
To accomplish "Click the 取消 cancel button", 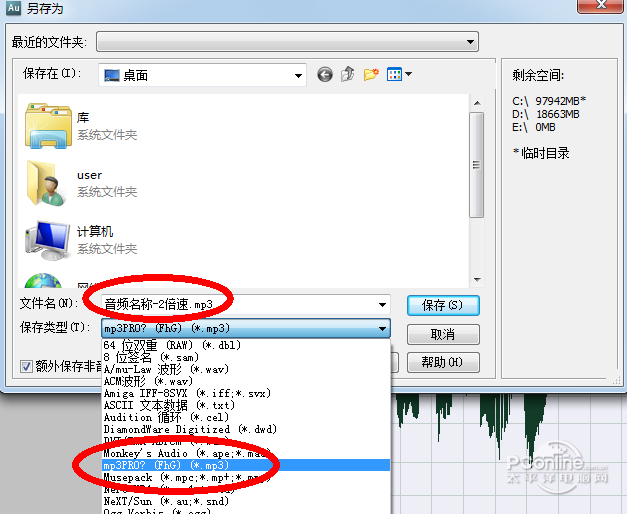I will pyautogui.click(x=443, y=334).
